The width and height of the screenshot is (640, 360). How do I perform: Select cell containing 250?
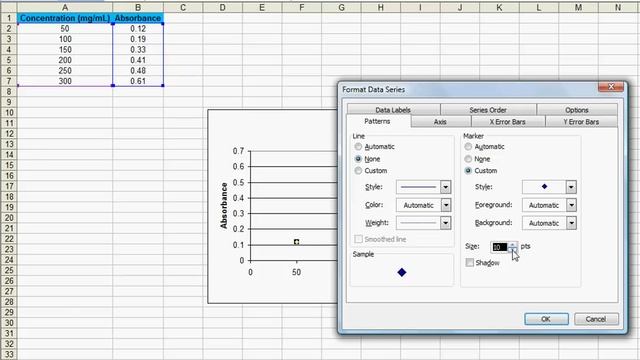tap(65, 71)
